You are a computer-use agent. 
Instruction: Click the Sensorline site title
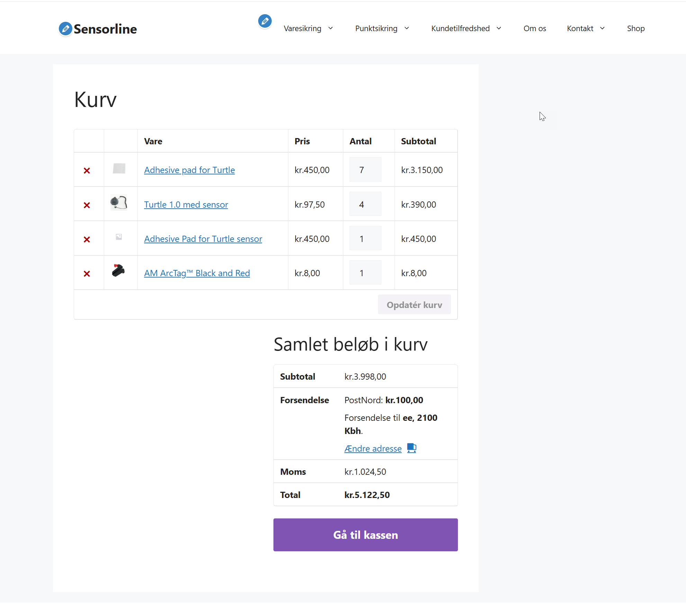pyautogui.click(x=105, y=29)
